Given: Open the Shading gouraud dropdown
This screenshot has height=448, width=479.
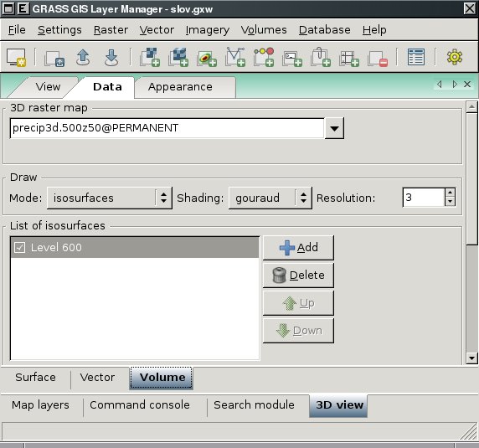Looking at the screenshot, I should (270, 198).
